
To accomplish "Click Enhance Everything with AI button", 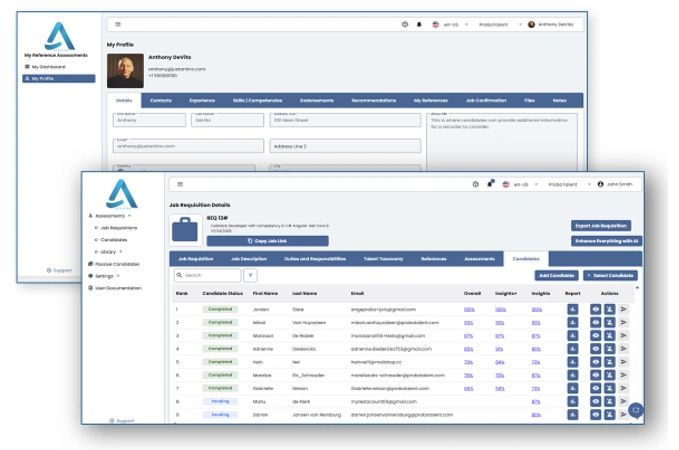I will click(606, 241).
